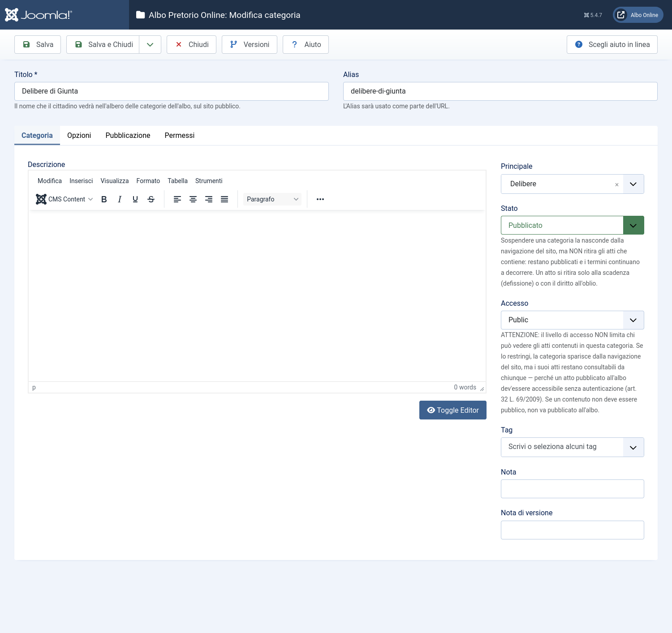672x633 pixels.
Task: Focus the Nota input field
Action: (573, 489)
